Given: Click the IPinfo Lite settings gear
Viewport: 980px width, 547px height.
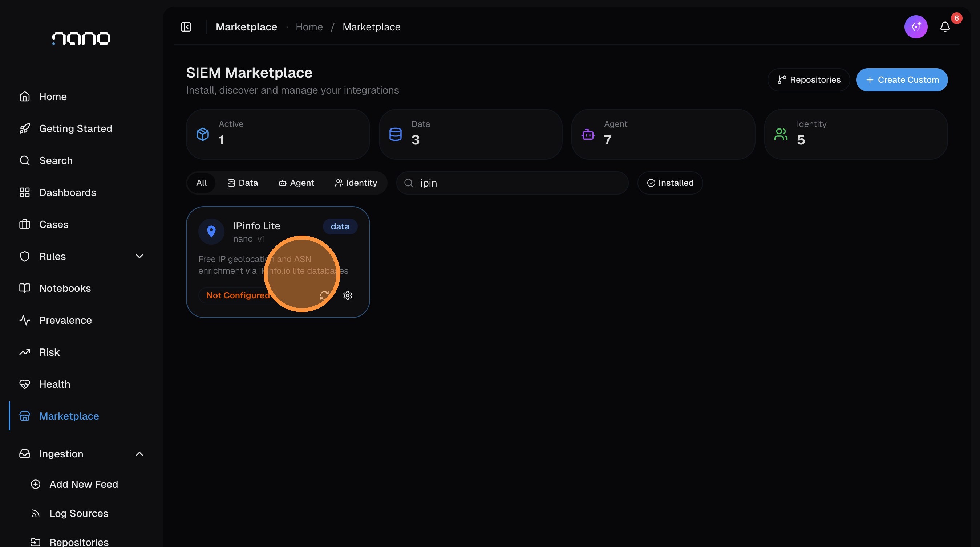Looking at the screenshot, I should coord(347,295).
